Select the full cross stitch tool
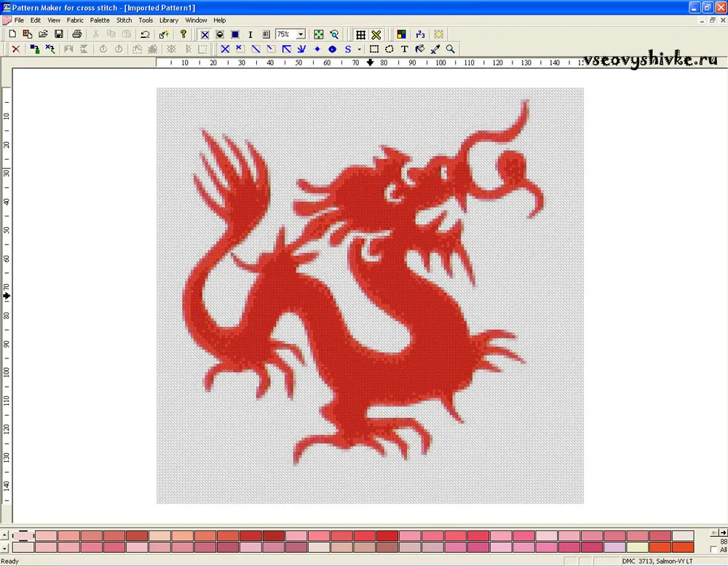728x566 pixels. 225,49
